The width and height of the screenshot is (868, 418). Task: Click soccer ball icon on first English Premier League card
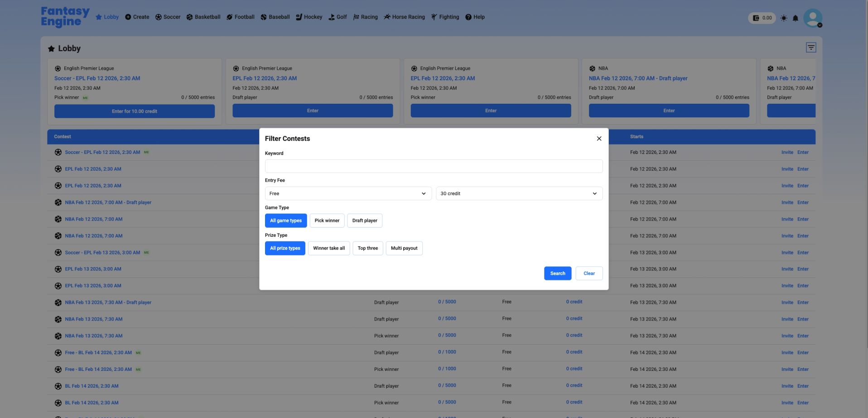tap(58, 68)
